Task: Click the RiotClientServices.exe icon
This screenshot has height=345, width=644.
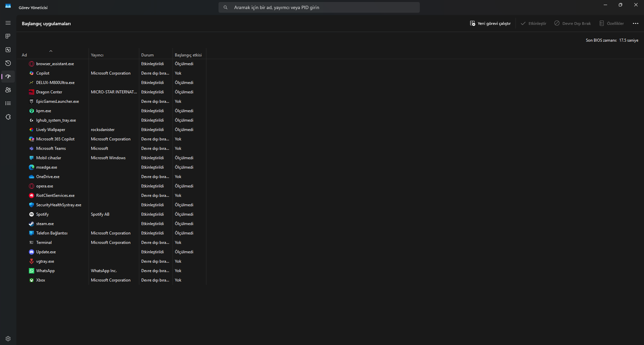Action: point(32,196)
